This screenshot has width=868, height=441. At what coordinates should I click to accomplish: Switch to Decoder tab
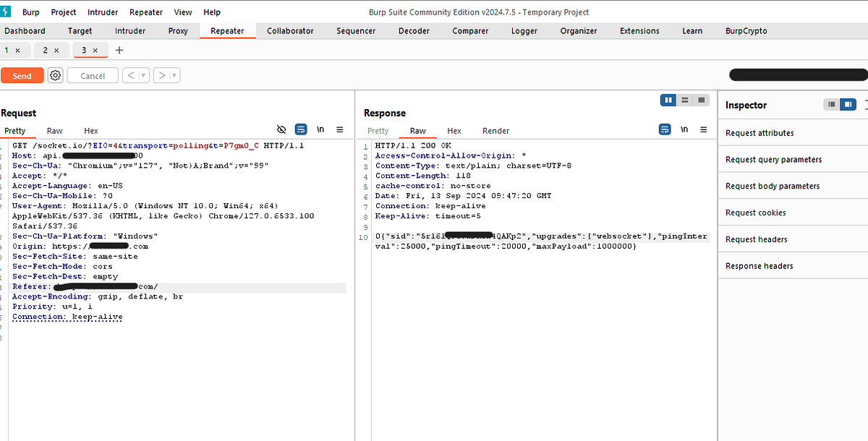pyautogui.click(x=414, y=31)
